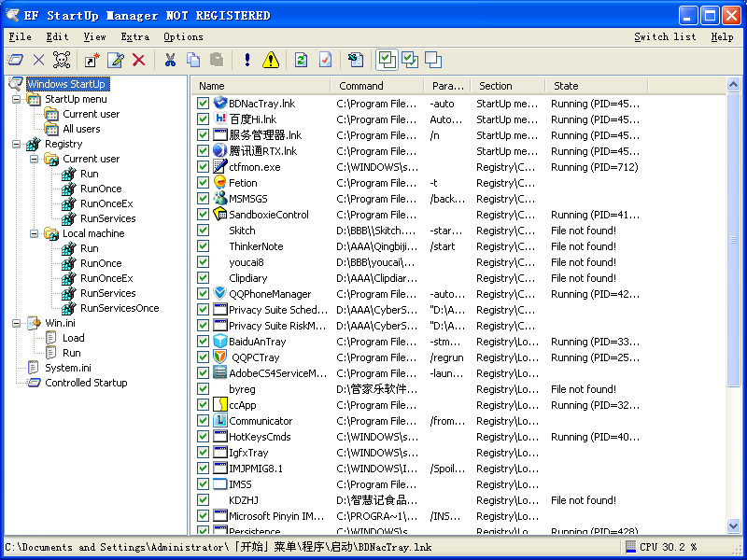
Task: Open the Options menu
Action: 183,36
